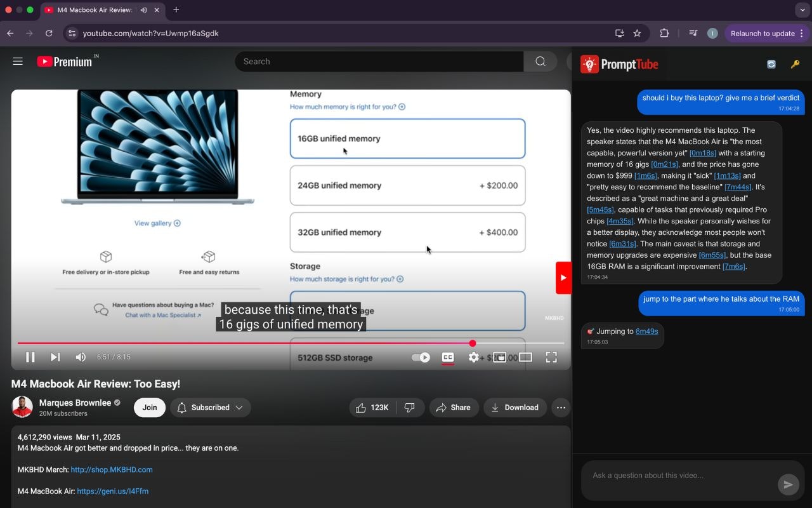Open media controls icon in Chrome toolbar

(693, 33)
